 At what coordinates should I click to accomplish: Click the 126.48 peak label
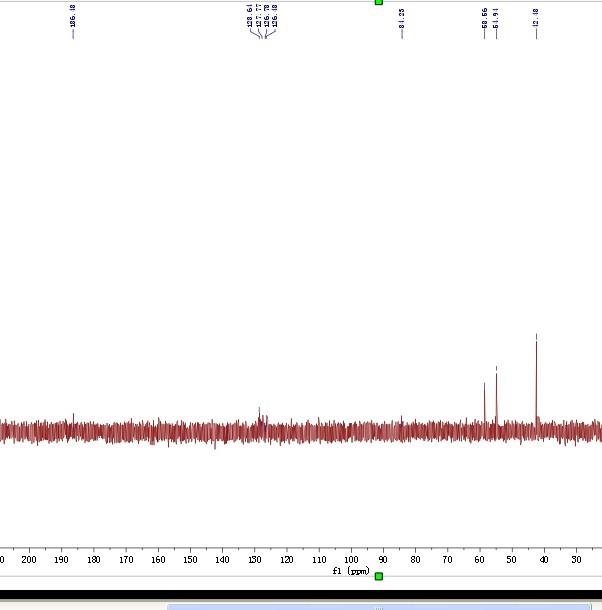coord(275,16)
